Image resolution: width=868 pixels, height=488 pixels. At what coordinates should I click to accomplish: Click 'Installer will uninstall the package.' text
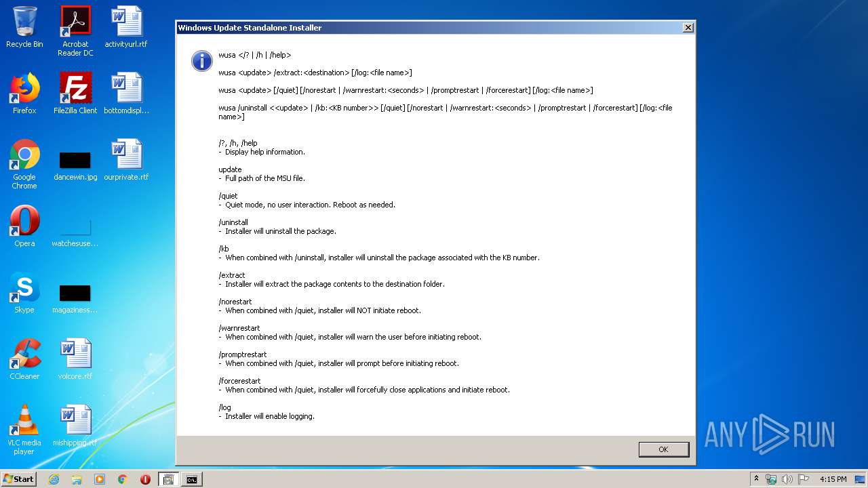pyautogui.click(x=281, y=231)
